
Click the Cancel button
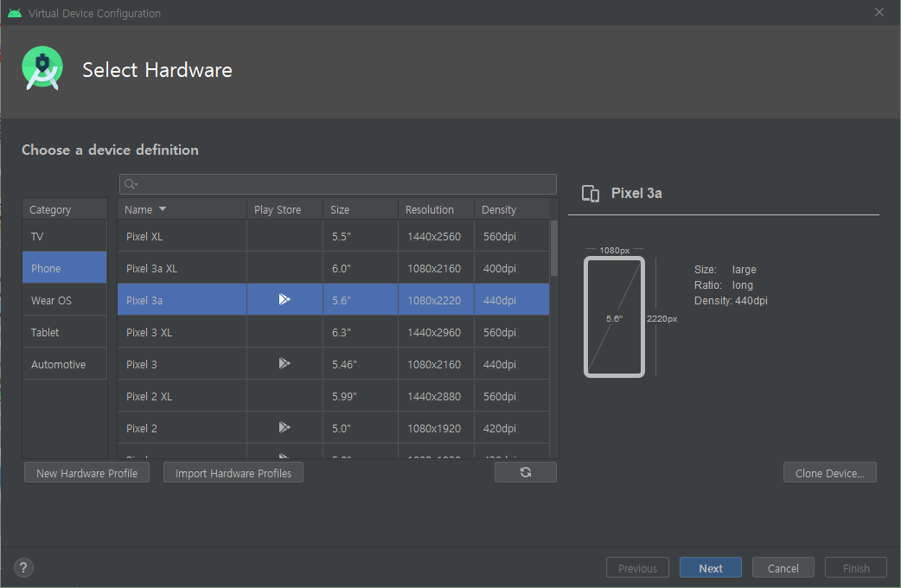click(783, 568)
